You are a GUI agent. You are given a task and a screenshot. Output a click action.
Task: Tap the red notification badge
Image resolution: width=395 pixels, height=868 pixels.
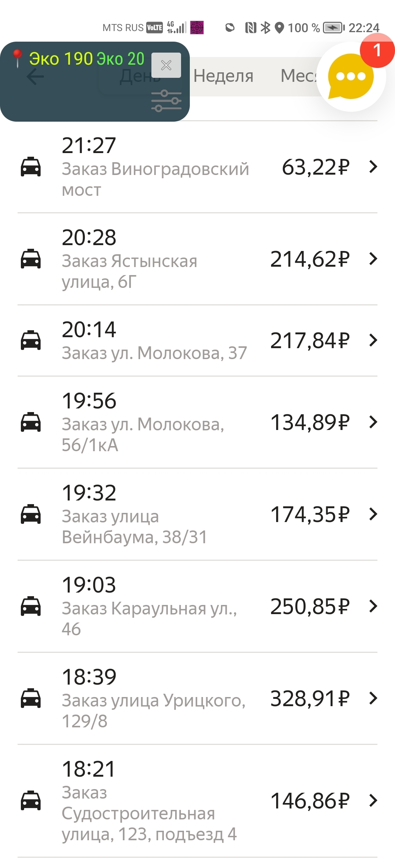pos(377,50)
